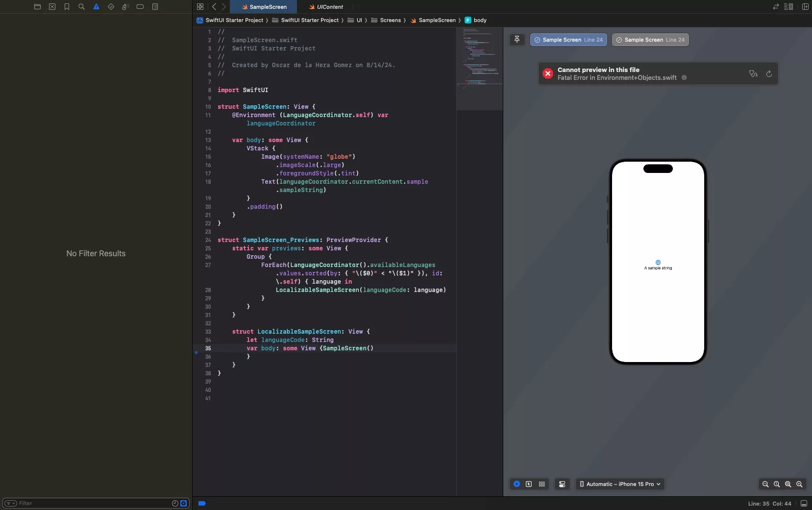Toggle the blue square issues filter

(x=184, y=503)
